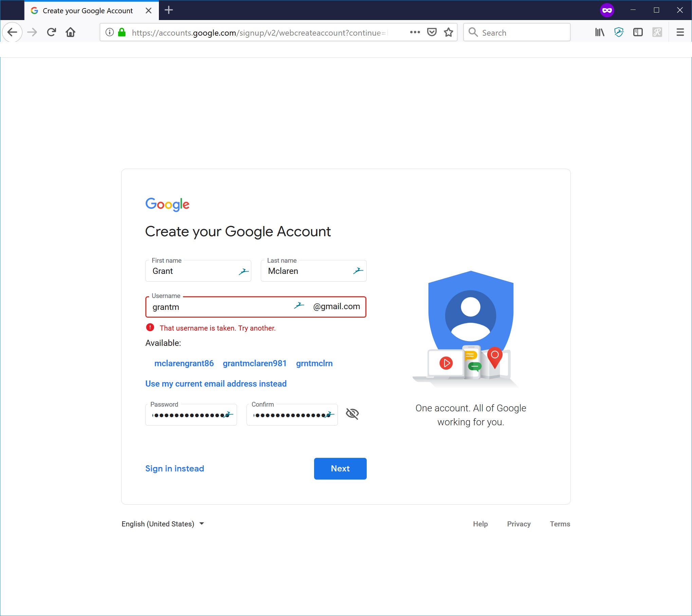692x616 pixels.
Task: Toggle the sidebar view icon
Action: coord(638,32)
